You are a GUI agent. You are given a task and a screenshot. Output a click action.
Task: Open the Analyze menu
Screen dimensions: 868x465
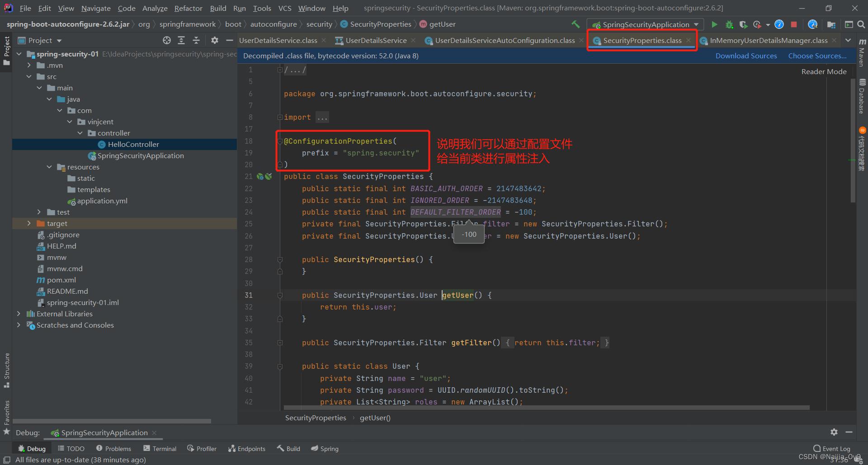tap(155, 8)
